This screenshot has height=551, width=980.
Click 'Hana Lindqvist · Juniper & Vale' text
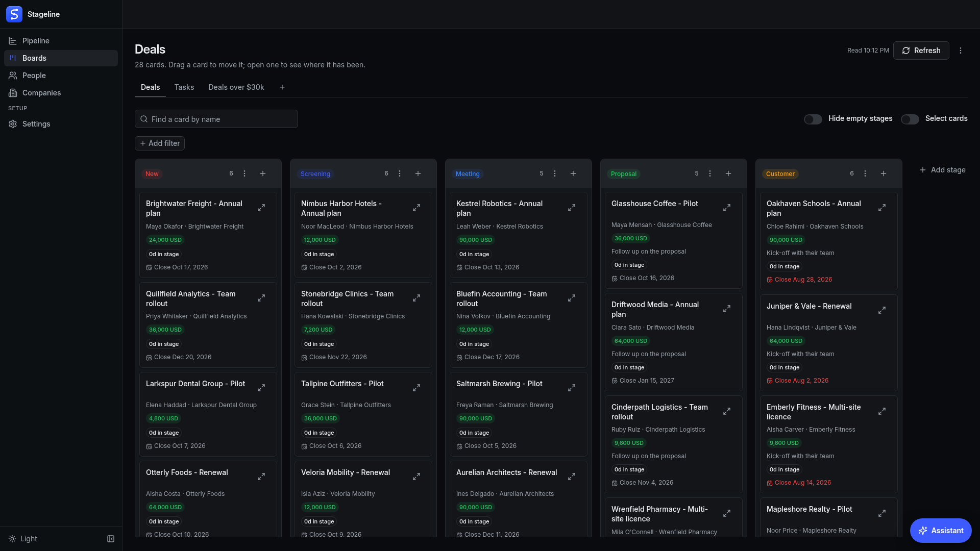coord(812,328)
